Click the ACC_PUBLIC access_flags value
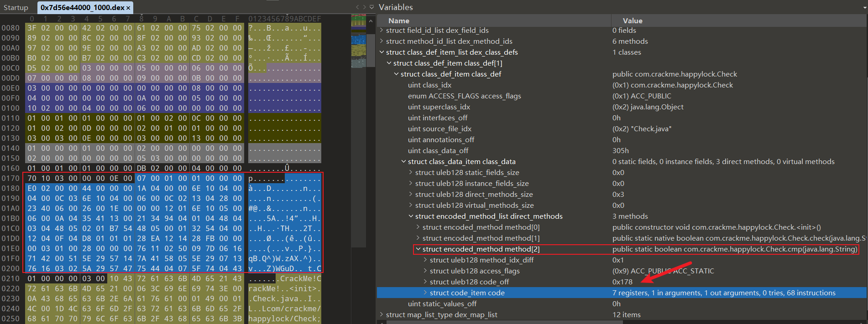Image resolution: width=868 pixels, height=324 pixels. click(x=642, y=96)
